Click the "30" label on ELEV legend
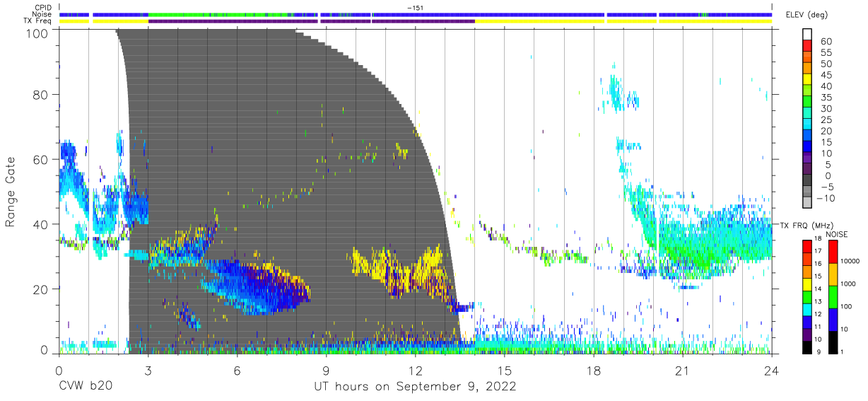The image size is (868, 401). pos(826,108)
